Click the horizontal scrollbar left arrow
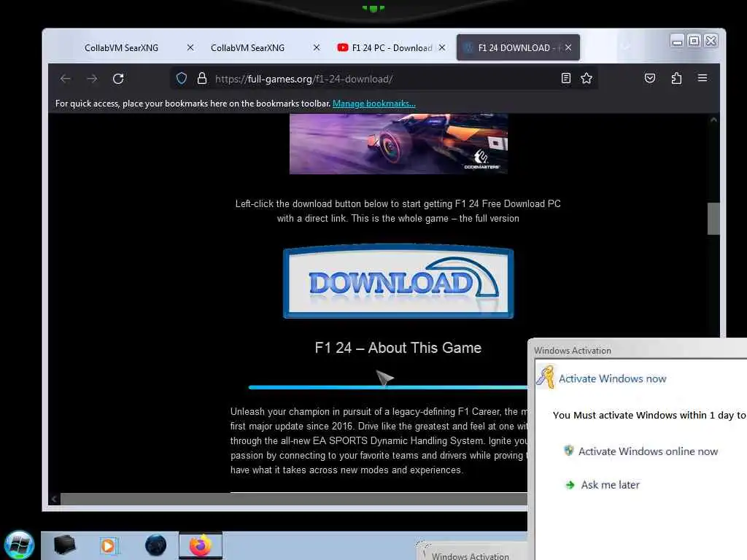Viewport: 747px width, 560px height. click(54, 499)
